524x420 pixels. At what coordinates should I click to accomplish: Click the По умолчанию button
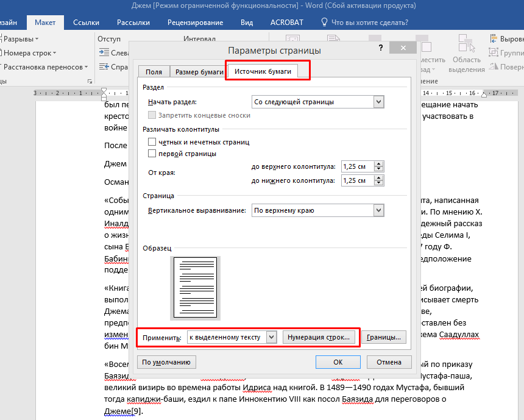coord(166,362)
